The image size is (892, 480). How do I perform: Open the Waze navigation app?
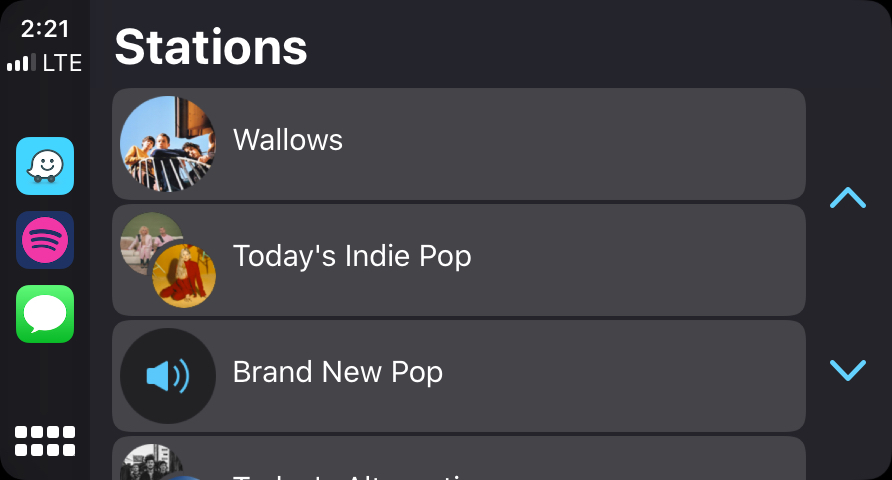pyautogui.click(x=45, y=166)
